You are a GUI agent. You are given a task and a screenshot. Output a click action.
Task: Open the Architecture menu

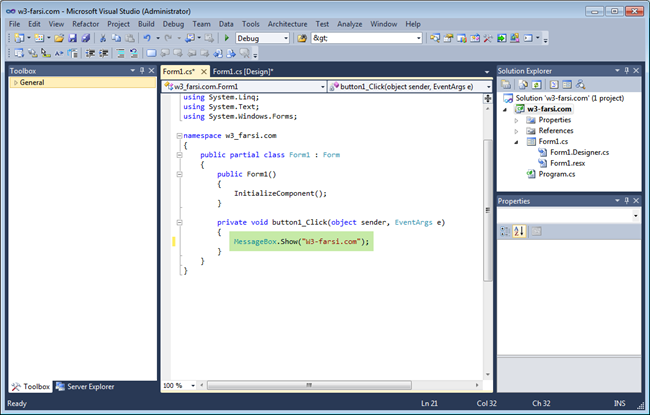pos(287,24)
